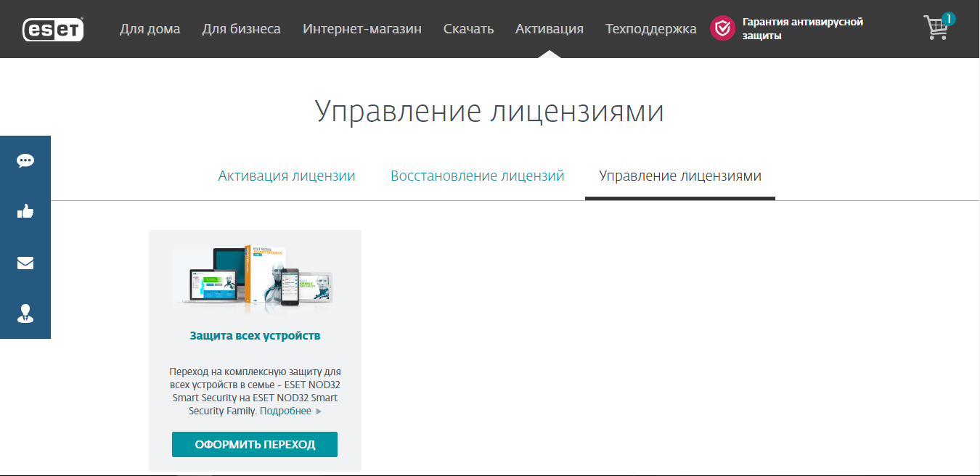
Task: Click the Управление лицензиями page heading
Action: 490,112
